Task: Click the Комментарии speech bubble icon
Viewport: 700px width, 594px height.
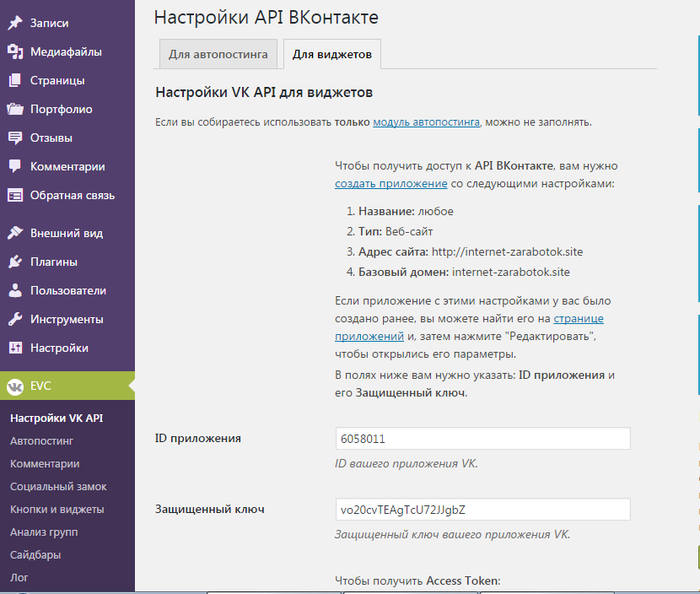Action: point(15,166)
